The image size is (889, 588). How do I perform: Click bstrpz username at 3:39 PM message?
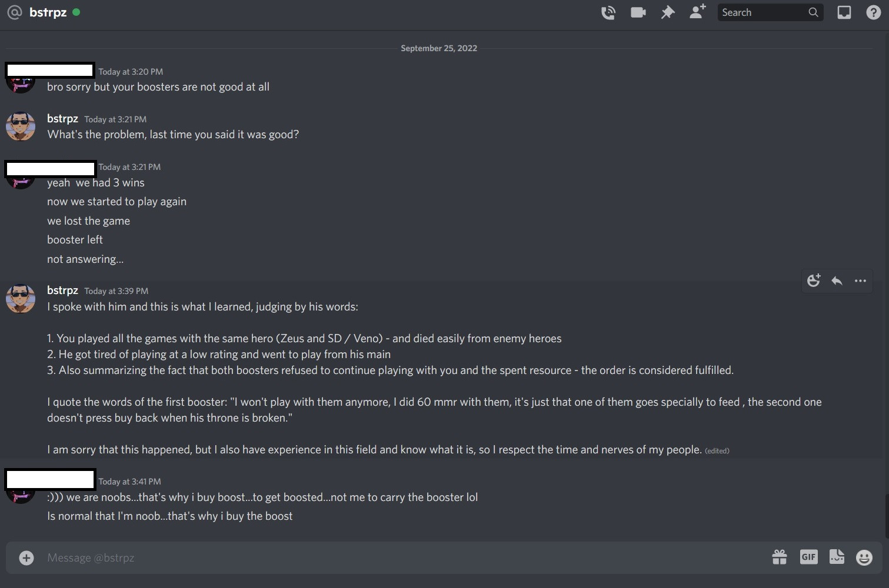62,290
